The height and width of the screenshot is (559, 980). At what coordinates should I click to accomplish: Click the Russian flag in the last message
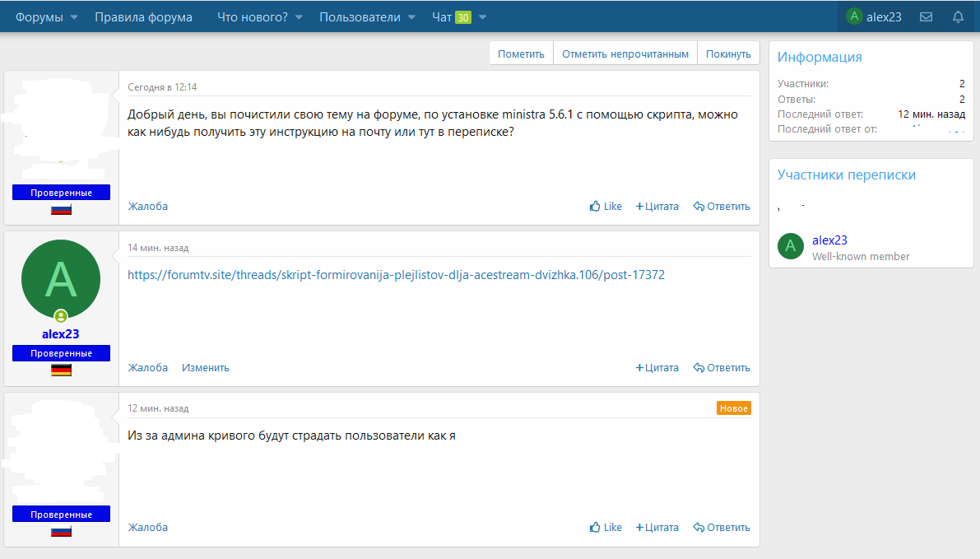[61, 532]
